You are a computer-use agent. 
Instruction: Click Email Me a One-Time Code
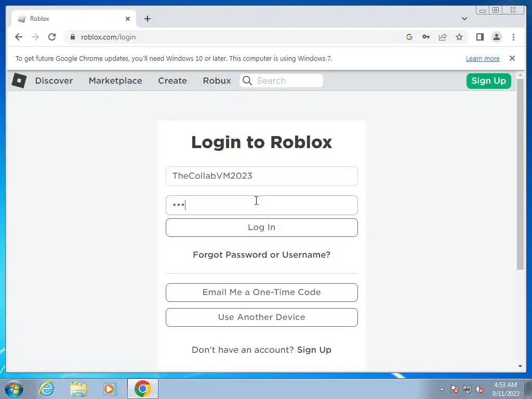click(262, 292)
